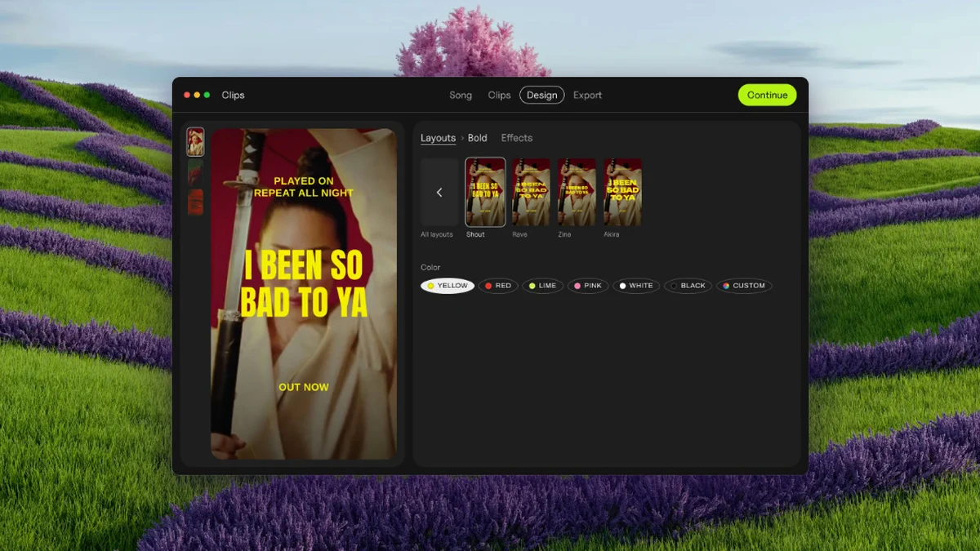Image resolution: width=980 pixels, height=551 pixels.
Task: Click the 'Clips' title bar app name
Action: coord(233,96)
